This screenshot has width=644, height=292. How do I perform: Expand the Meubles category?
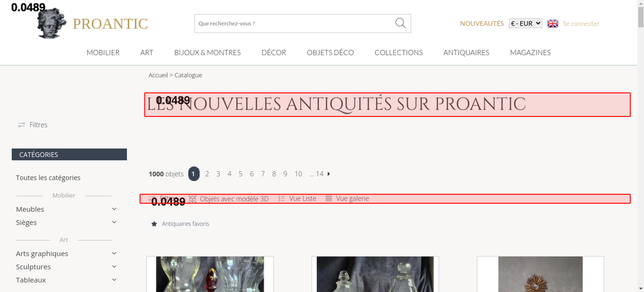[114, 209]
